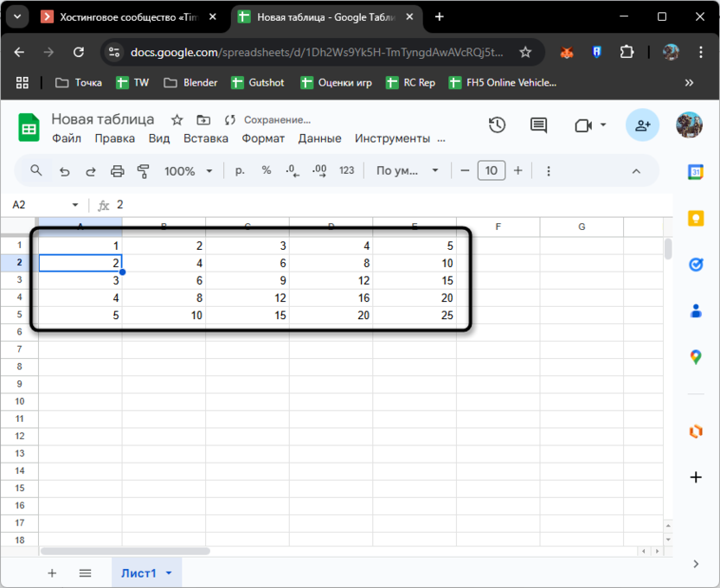720x588 pixels.
Task: Open the version history clock icon
Action: pos(497,125)
